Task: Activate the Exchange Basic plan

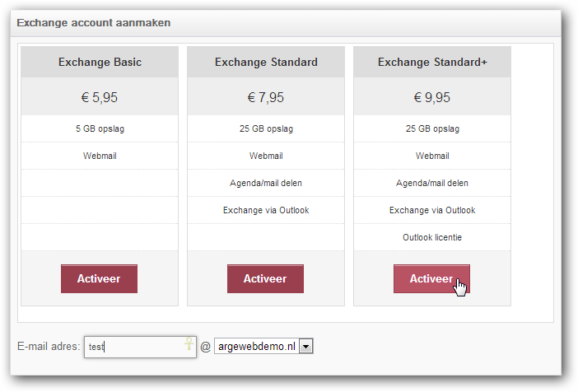Action: coord(99,279)
